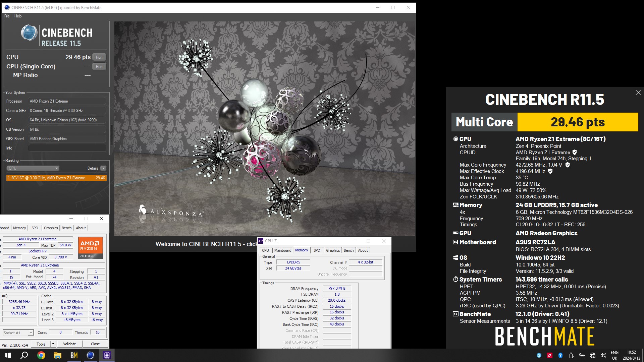Click the network globe tray icon
644x362 pixels.
tap(593, 355)
